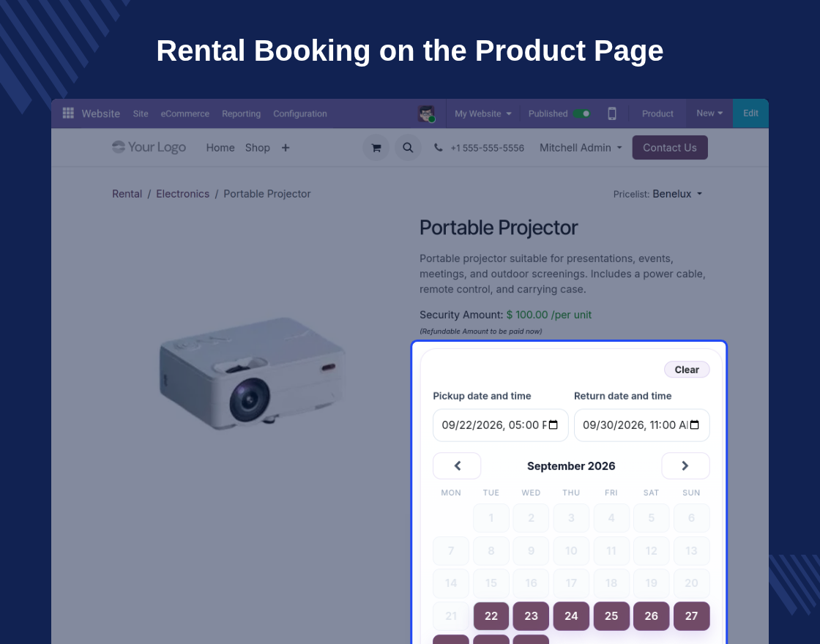Click the Mitchell Admin avatar in top bar
The image size is (820, 644).
pos(426,113)
